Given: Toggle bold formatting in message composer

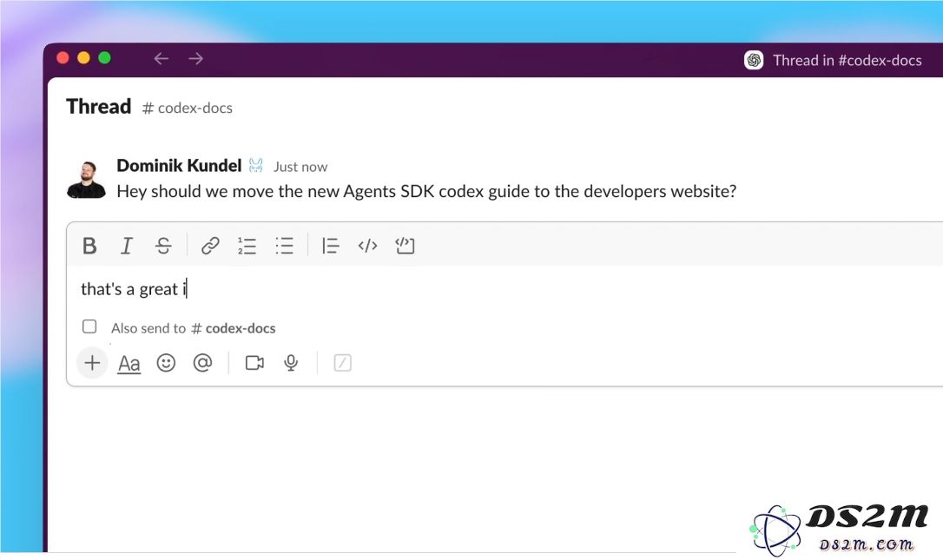Looking at the screenshot, I should coord(89,246).
